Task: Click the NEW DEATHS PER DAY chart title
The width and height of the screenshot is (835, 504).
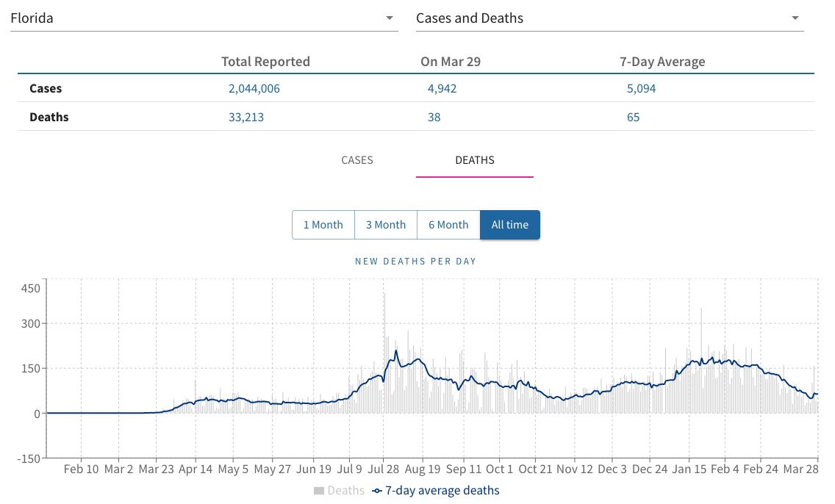Action: click(416, 262)
